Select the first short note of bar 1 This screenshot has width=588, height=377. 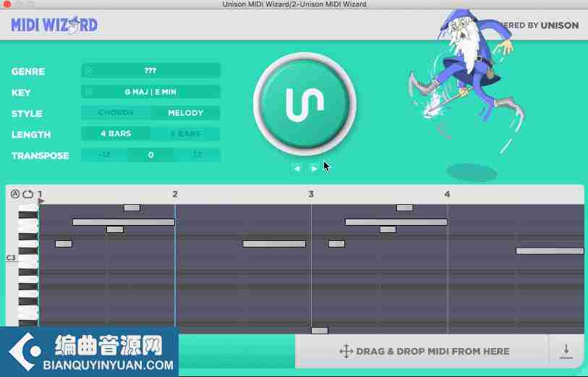[64, 244]
